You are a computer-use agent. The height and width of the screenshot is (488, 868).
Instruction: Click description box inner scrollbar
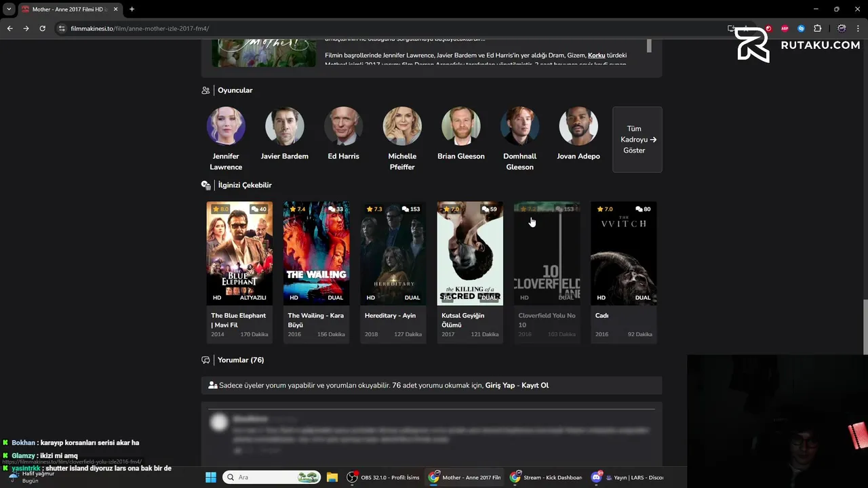coord(649,45)
